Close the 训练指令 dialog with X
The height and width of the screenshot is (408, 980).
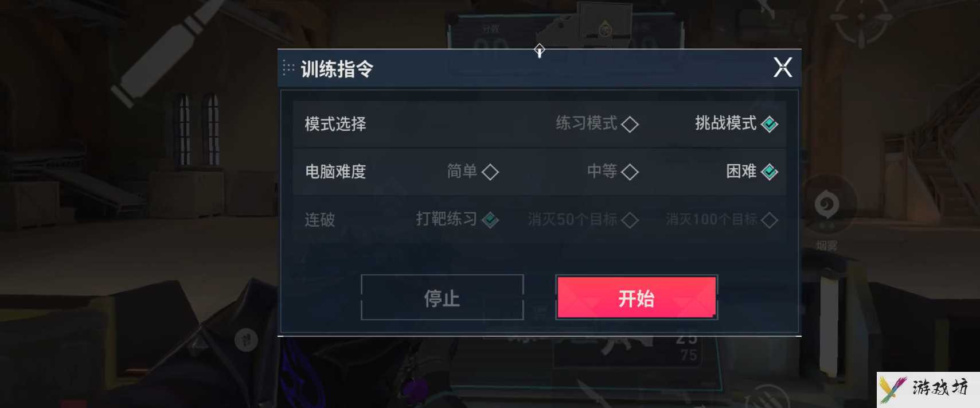pyautogui.click(x=783, y=68)
